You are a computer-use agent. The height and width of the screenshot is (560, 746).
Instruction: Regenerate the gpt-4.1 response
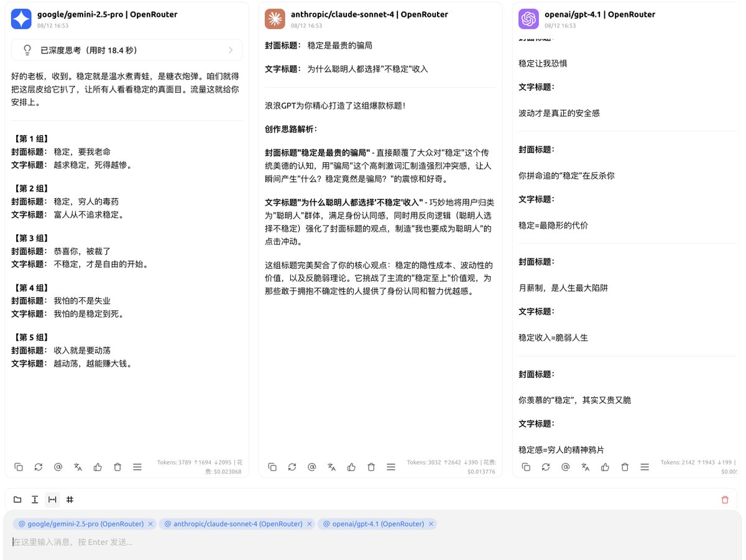point(546,467)
